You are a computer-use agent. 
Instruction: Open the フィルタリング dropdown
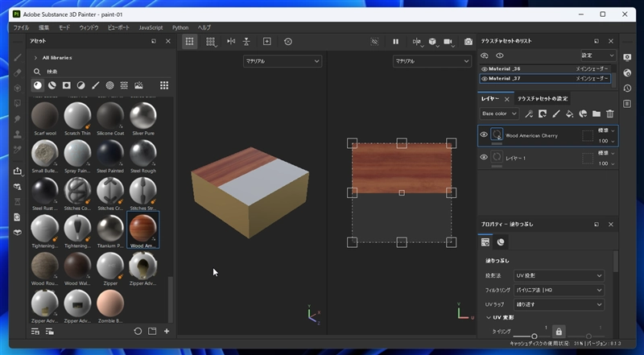pos(559,290)
